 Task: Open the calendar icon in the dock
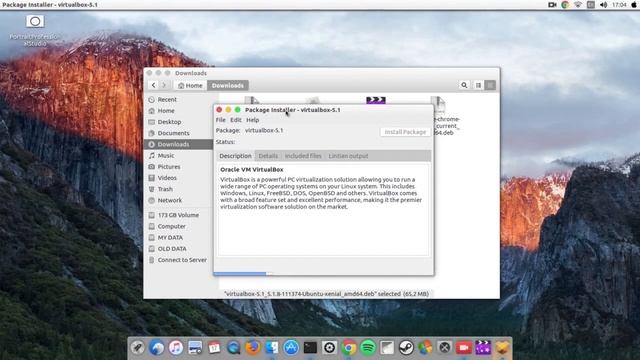(x=214, y=348)
